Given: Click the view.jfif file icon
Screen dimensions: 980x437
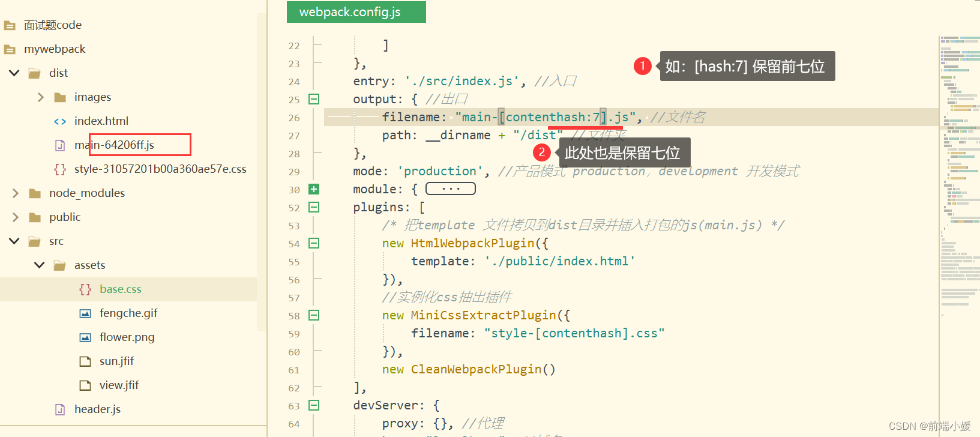Looking at the screenshot, I should (85, 385).
